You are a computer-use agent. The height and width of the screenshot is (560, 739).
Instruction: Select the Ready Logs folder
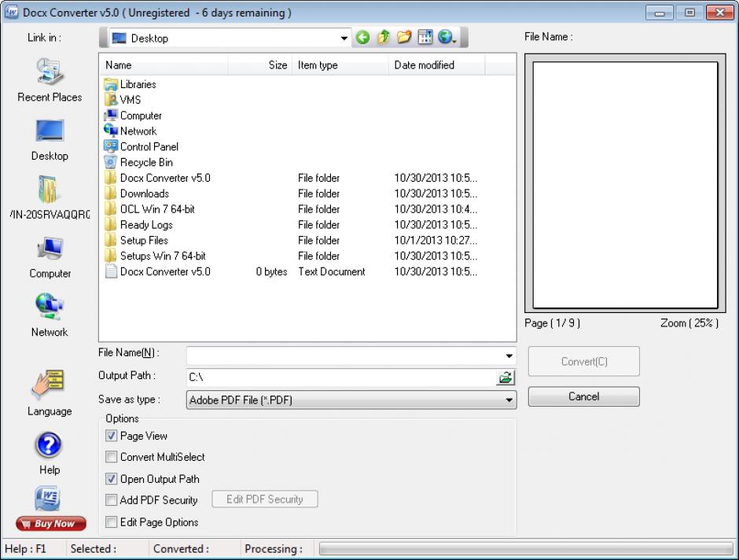pyautogui.click(x=138, y=224)
